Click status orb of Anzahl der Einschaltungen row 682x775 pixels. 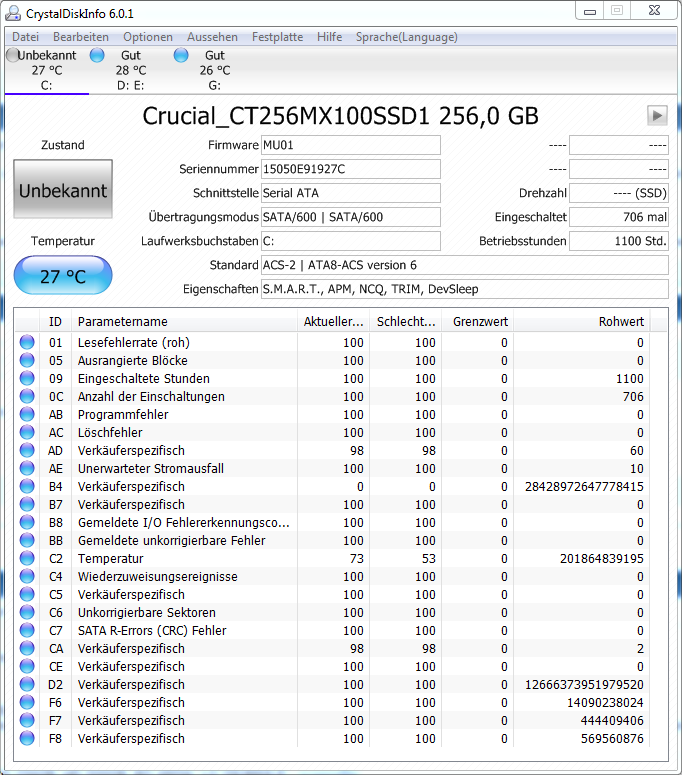(27, 396)
